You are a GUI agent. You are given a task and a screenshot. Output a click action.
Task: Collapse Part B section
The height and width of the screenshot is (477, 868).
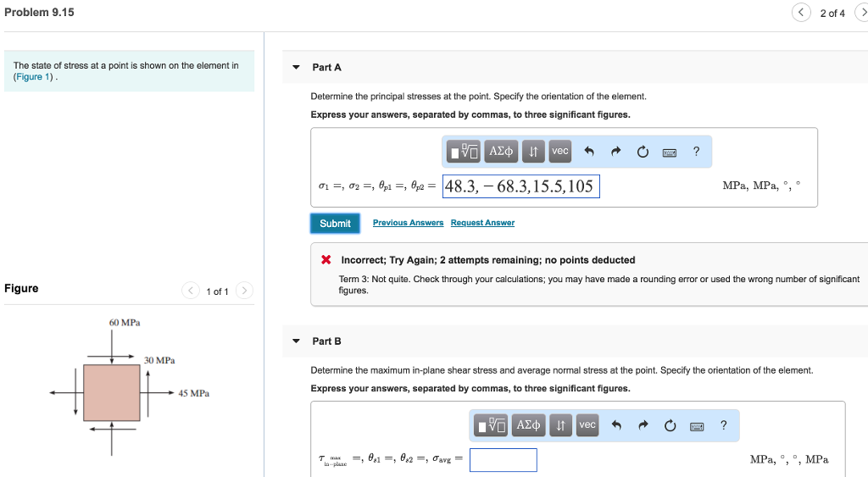[x=296, y=341]
